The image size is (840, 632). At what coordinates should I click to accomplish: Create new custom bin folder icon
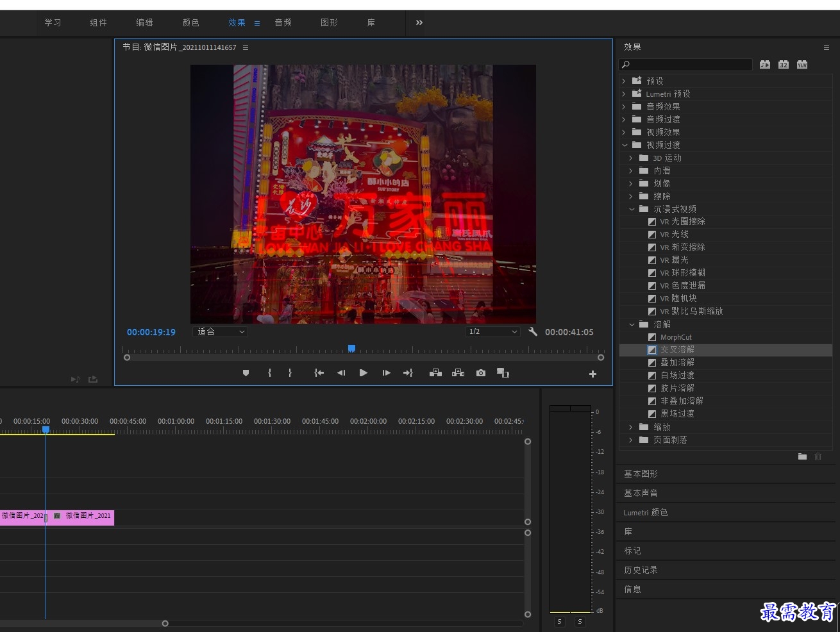[x=802, y=456]
